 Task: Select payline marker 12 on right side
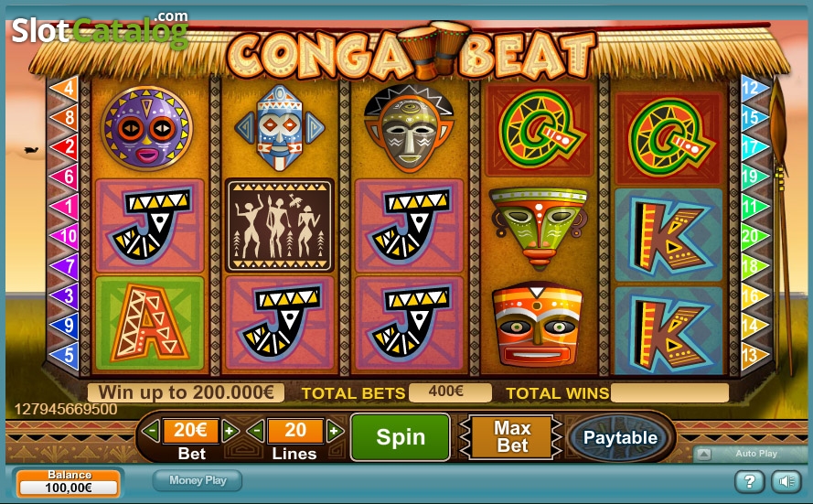755,88
